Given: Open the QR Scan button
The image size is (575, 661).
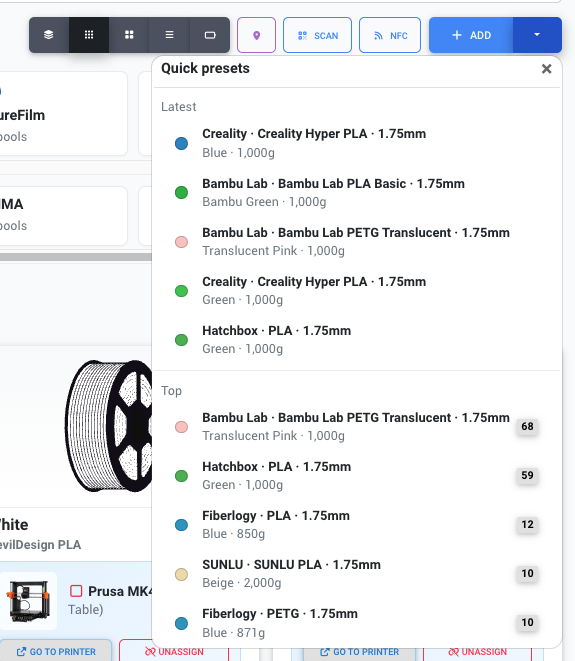Looking at the screenshot, I should click(317, 35).
